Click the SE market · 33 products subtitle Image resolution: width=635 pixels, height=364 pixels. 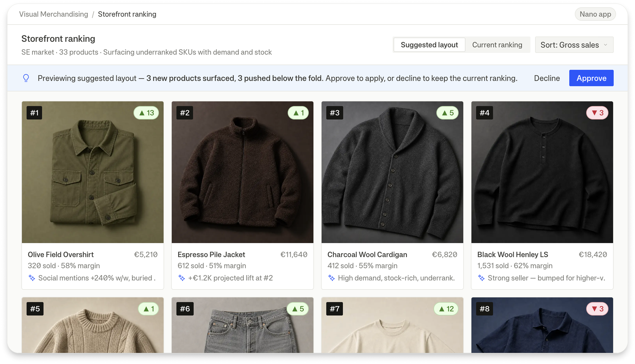[x=146, y=52]
